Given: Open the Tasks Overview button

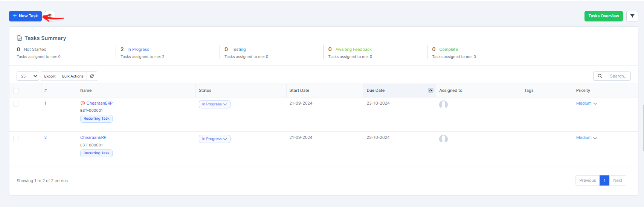Looking at the screenshot, I should point(603,16).
